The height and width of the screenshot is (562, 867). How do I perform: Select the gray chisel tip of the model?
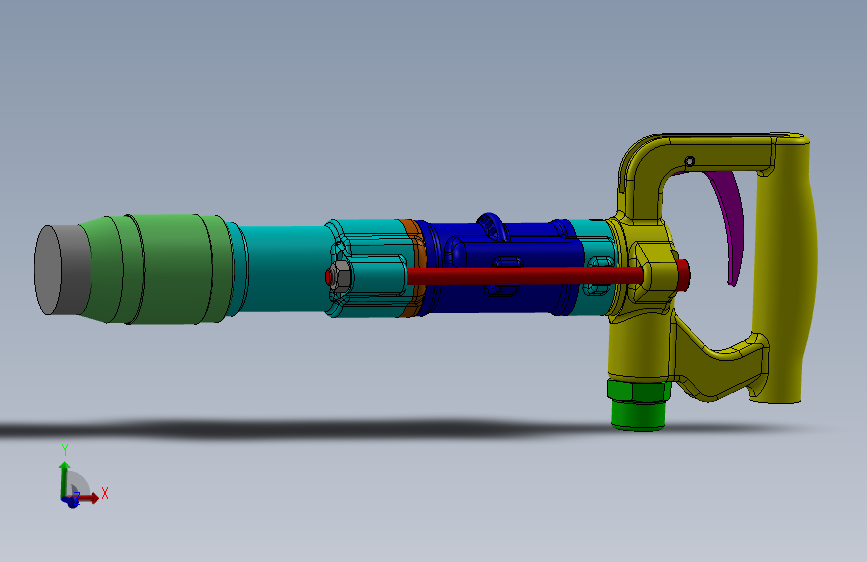coord(61,270)
